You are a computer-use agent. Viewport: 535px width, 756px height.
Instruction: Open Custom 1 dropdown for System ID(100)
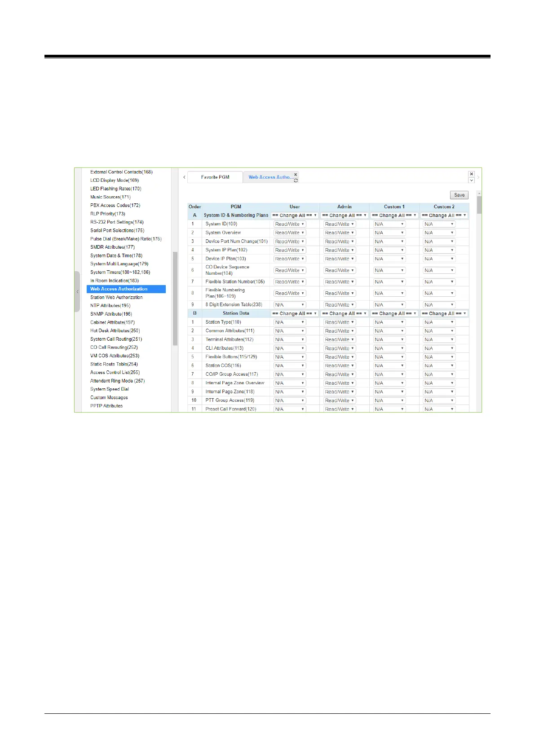coord(389,224)
